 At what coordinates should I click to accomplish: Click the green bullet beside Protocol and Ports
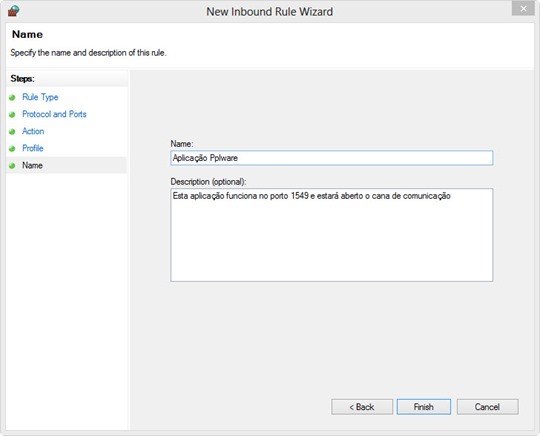coord(12,114)
